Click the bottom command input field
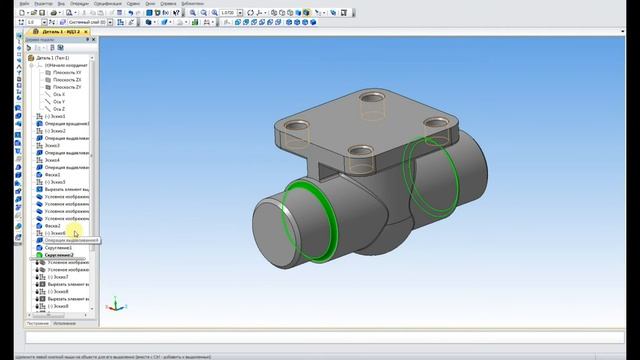The height and width of the screenshot is (360, 640). (x=325, y=337)
